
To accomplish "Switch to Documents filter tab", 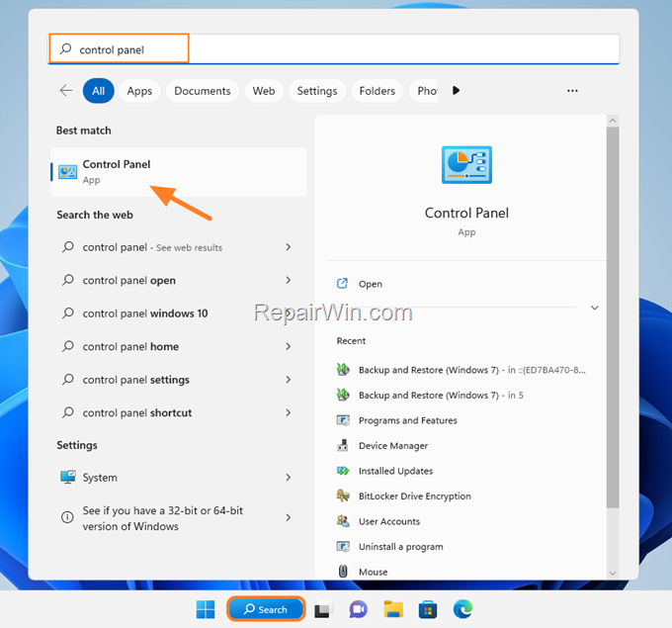I will [x=203, y=91].
